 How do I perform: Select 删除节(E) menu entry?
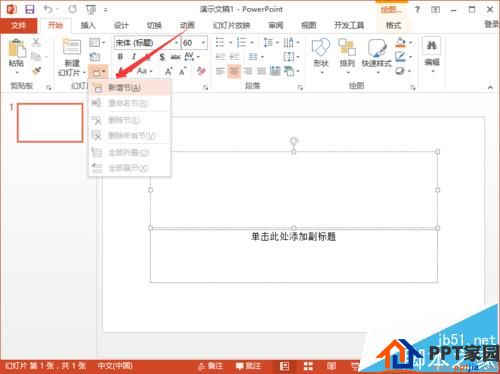tap(130, 120)
